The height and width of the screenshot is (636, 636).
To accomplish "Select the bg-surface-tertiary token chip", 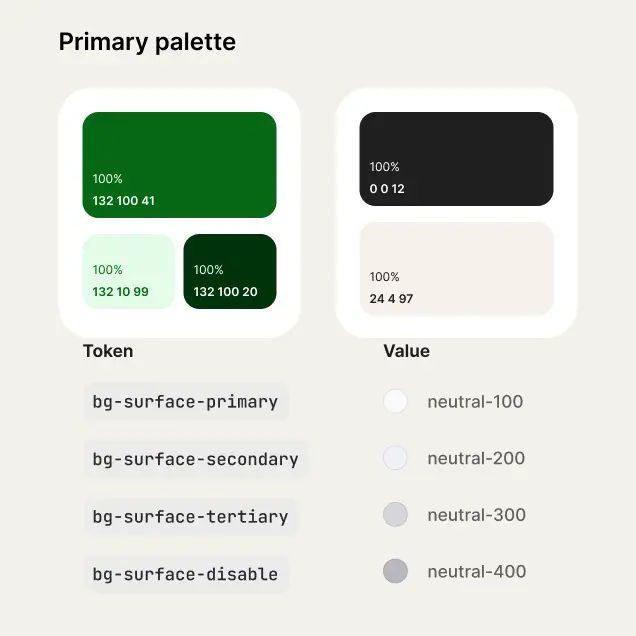I will click(191, 517).
